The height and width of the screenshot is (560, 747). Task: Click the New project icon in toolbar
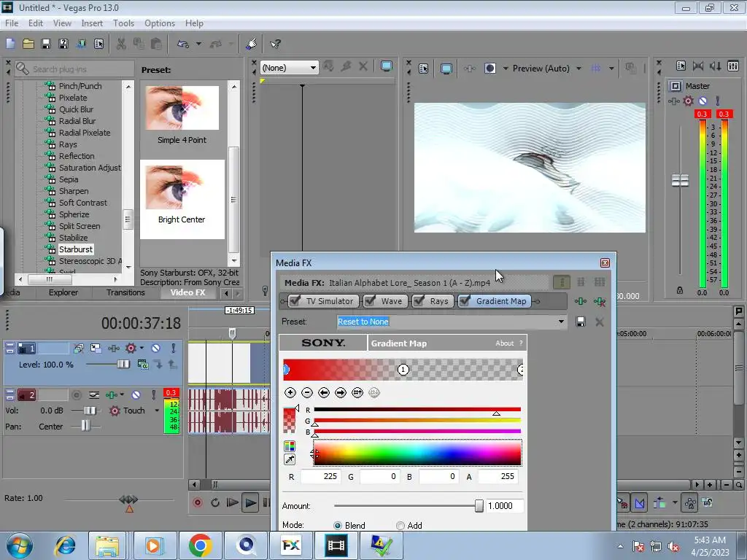point(10,44)
